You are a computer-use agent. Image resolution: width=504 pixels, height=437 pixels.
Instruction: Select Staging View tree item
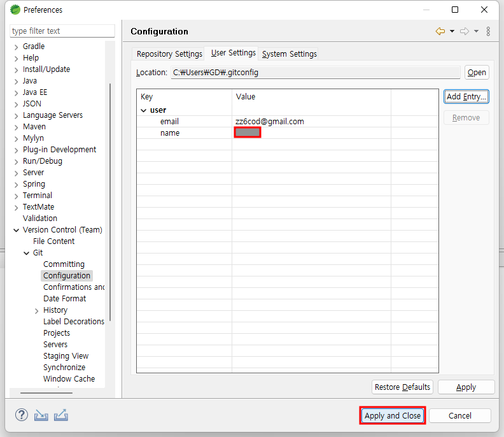[x=66, y=356]
